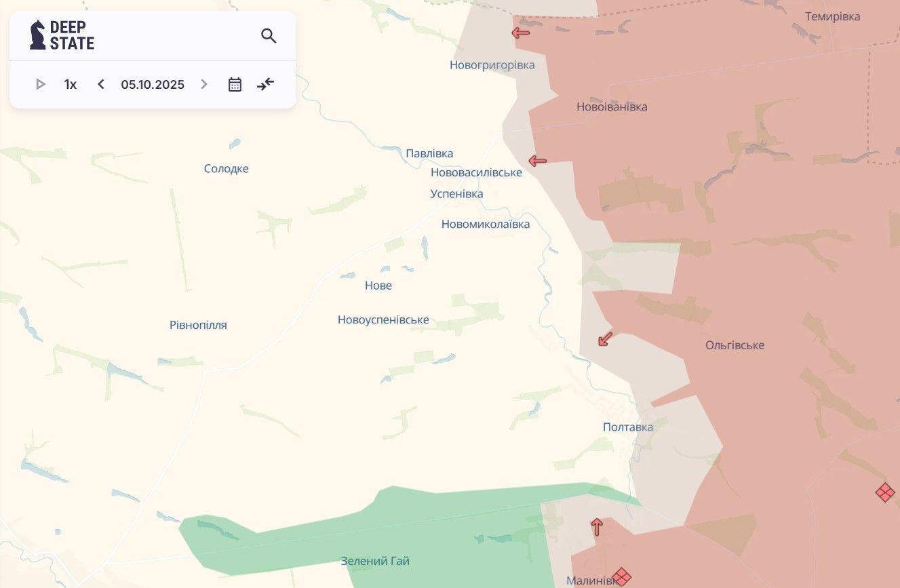Go to the previous date with left chevron
Viewport: 900px width, 588px height.
tap(101, 85)
